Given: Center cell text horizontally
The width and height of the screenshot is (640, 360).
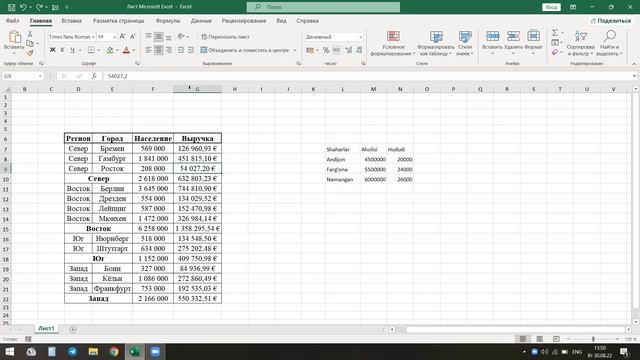Looking at the screenshot, I should [x=158, y=50].
